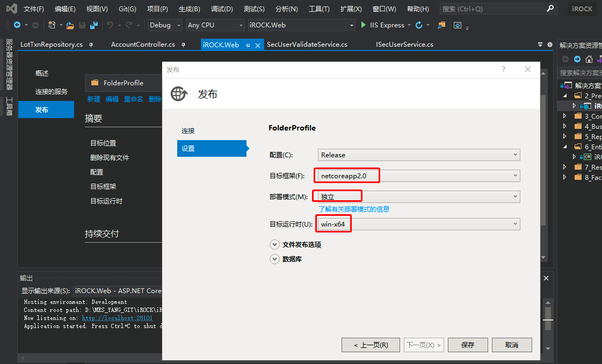Click the publish dialog help question mark
The width and height of the screenshot is (602, 364).
click(x=504, y=69)
